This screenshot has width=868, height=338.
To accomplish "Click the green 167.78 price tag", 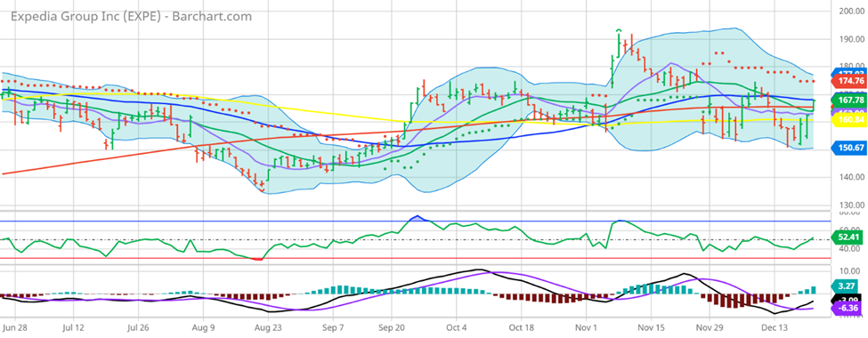I will click(x=849, y=101).
